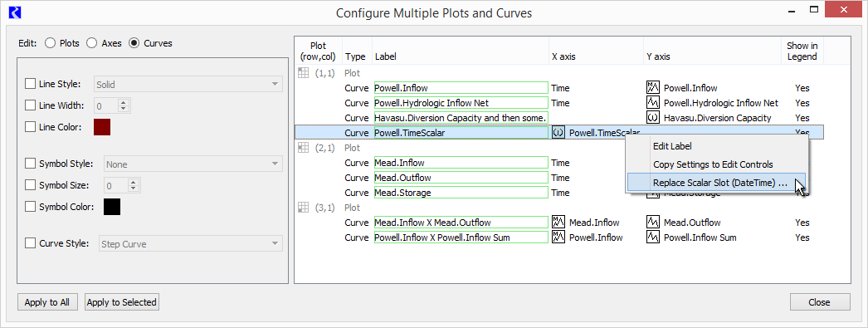Click the Line Width value field

(x=106, y=105)
